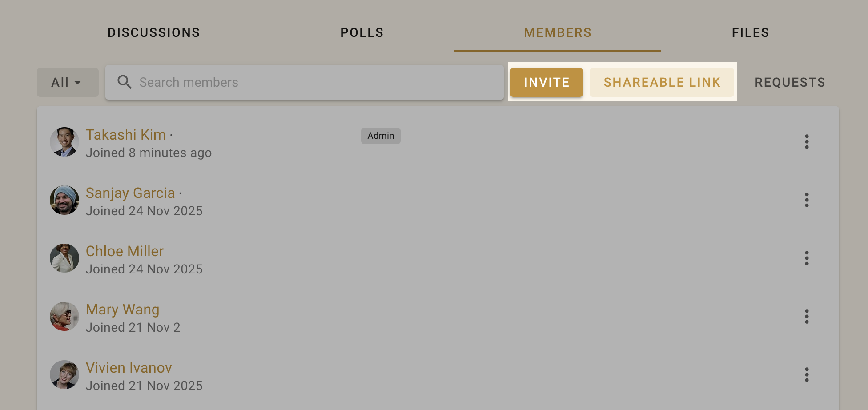Expand the All filter dropdown
Screen dimensions: 868x410
(x=68, y=82)
